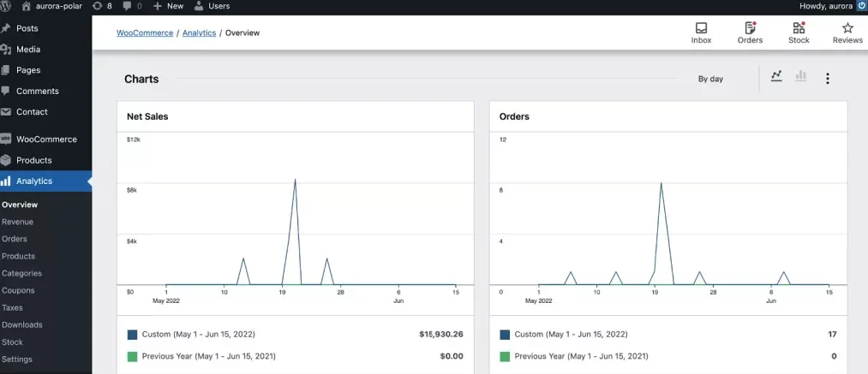Open the charts ellipsis options menu
The height and width of the screenshot is (374, 868).
[827, 79]
